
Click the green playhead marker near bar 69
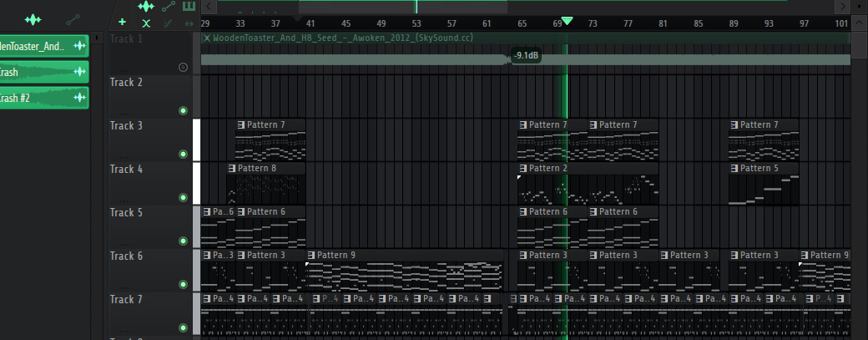[x=567, y=21]
